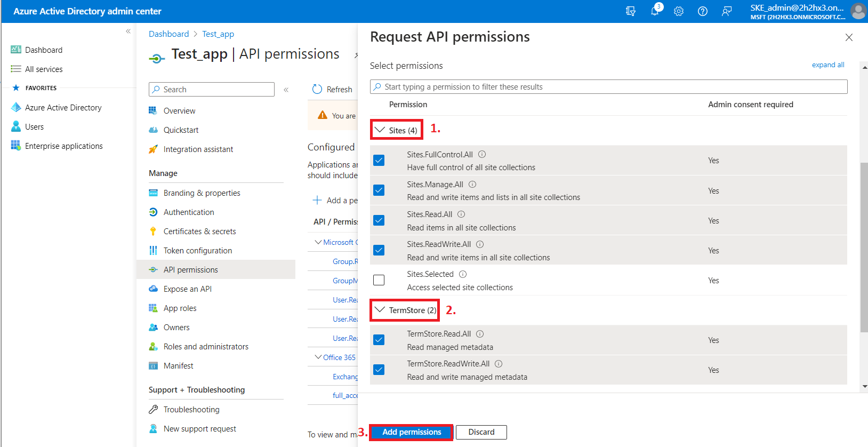Click info icon next to Sites.FullControl.All
Screen dimensions: 868x447
pyautogui.click(x=482, y=155)
